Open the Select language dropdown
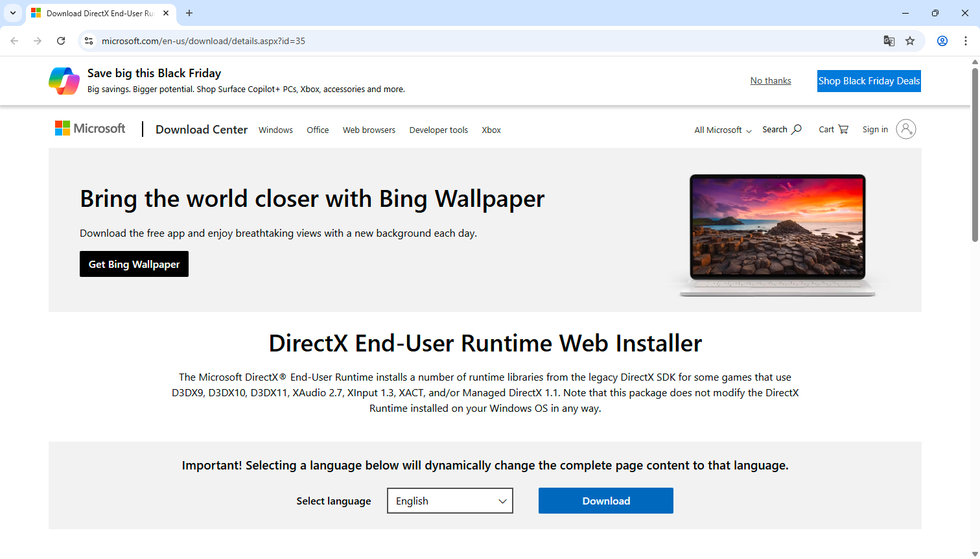 (450, 501)
